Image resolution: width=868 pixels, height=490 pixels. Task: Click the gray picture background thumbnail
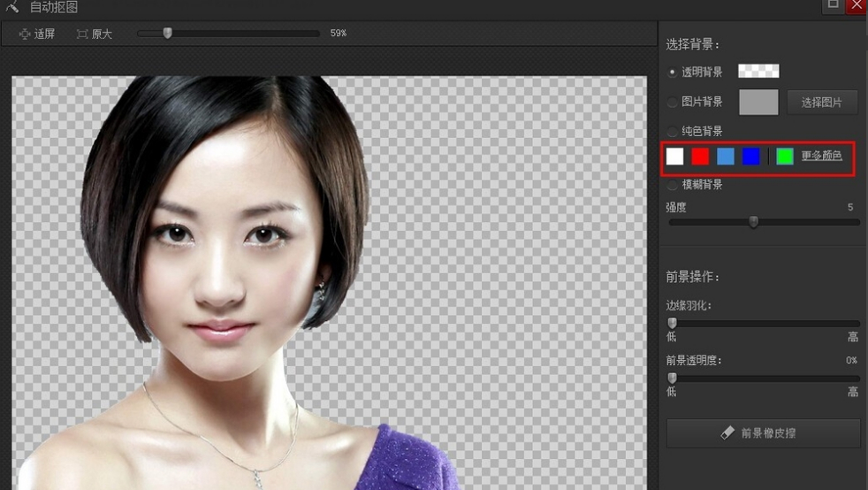(758, 103)
